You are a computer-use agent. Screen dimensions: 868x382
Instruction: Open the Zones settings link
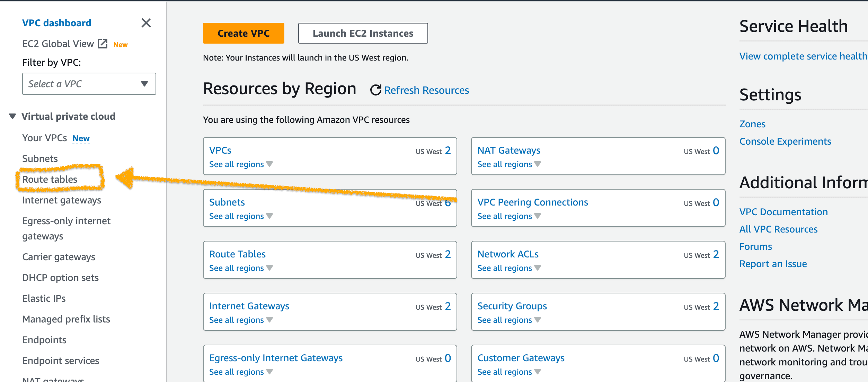(x=752, y=124)
